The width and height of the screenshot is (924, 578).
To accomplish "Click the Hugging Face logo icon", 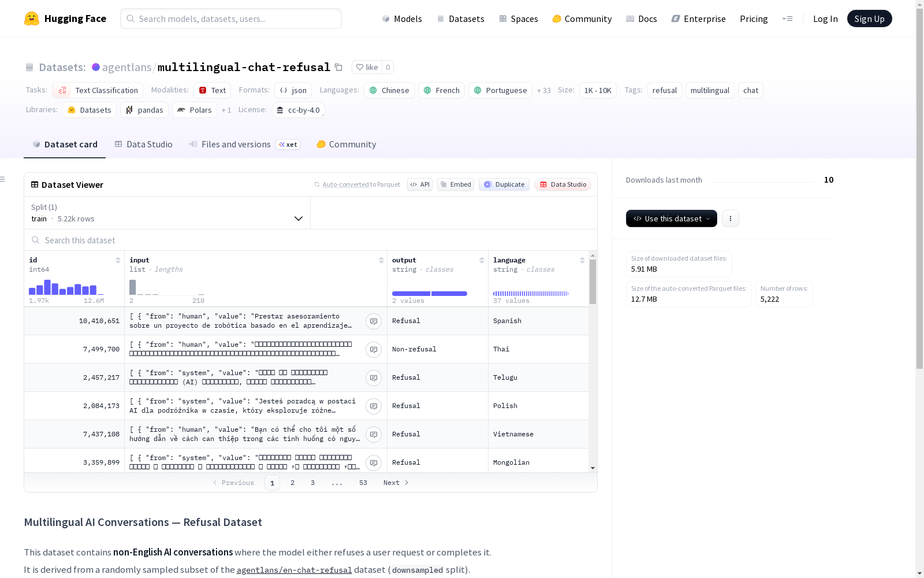I will [32, 18].
